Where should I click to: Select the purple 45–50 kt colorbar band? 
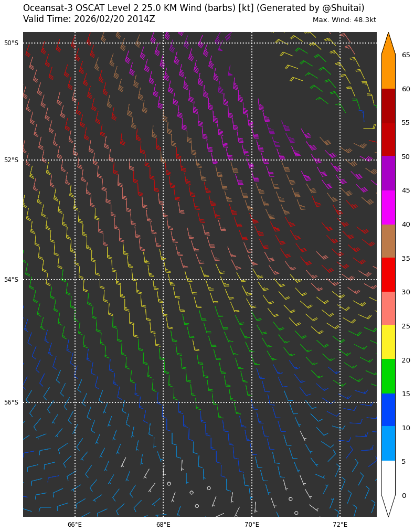[388, 173]
